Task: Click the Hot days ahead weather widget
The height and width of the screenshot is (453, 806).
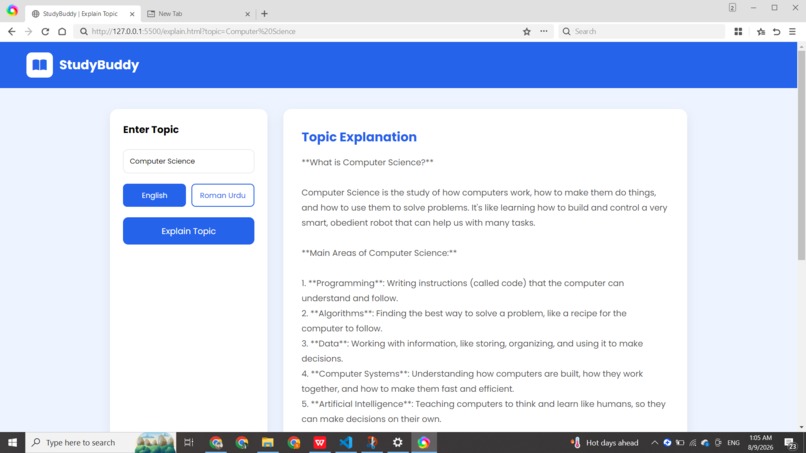Action: (x=604, y=442)
